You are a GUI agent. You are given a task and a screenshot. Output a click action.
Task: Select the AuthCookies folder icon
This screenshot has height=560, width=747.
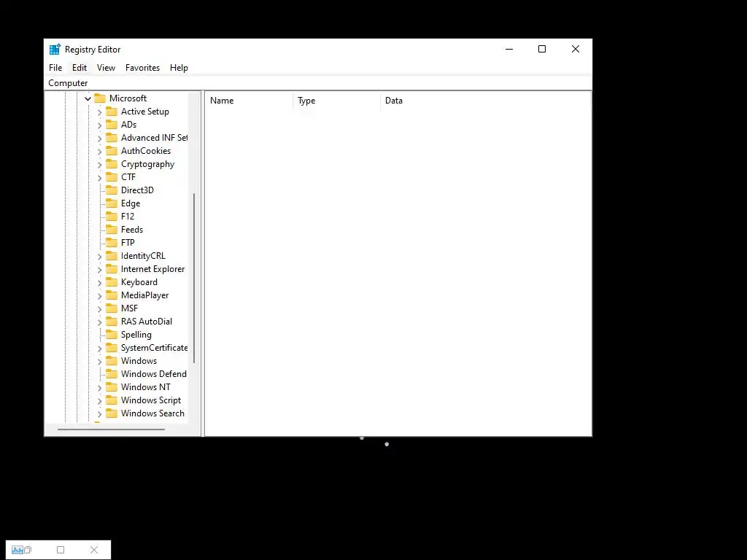coord(112,150)
